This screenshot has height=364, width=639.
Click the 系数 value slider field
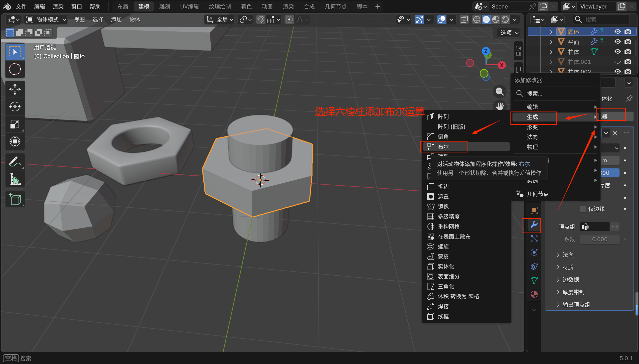point(599,239)
